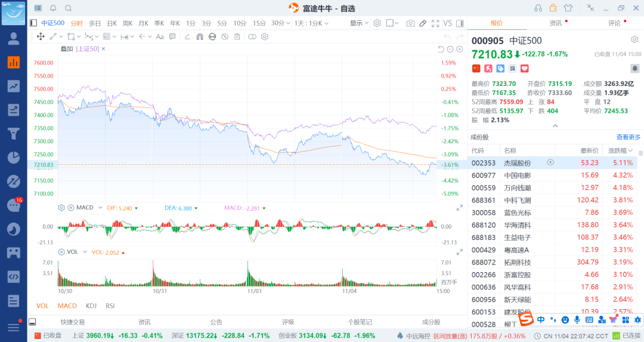The image size is (644, 342).
Task: Open the 显示 display dropdown
Action: pos(359,23)
